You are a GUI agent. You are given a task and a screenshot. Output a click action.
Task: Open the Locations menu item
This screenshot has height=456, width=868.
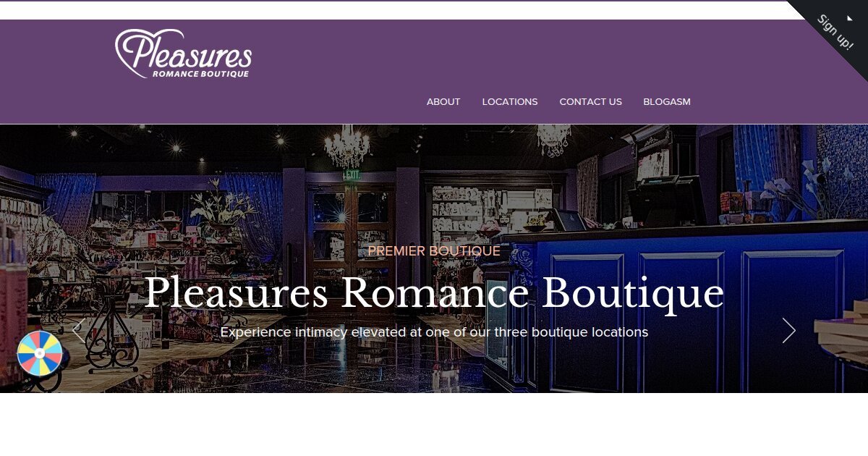pyautogui.click(x=510, y=102)
